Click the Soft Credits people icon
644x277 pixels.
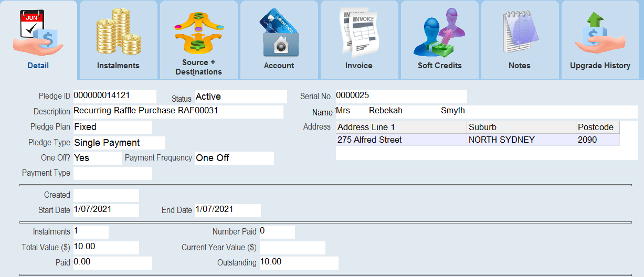click(x=439, y=33)
